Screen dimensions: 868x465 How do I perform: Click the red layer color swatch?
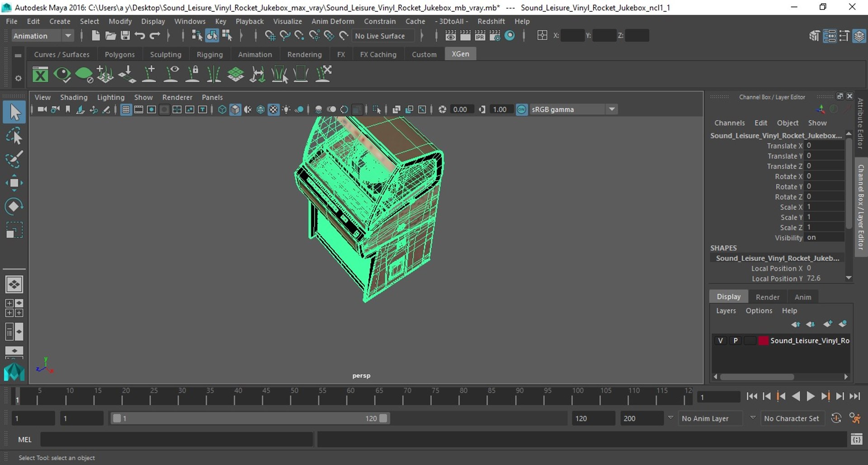point(763,341)
